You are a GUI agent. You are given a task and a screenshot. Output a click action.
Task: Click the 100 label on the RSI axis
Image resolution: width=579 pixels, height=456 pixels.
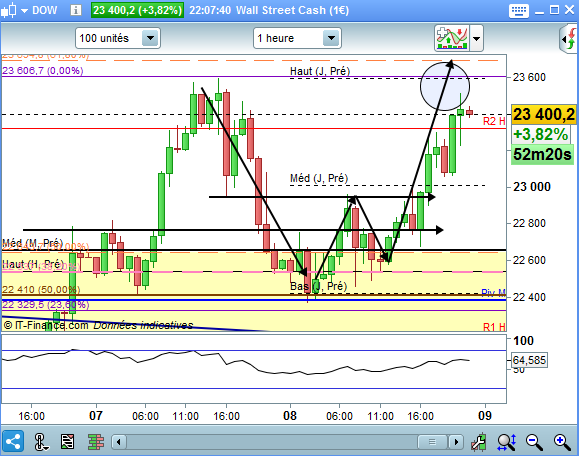(x=523, y=340)
